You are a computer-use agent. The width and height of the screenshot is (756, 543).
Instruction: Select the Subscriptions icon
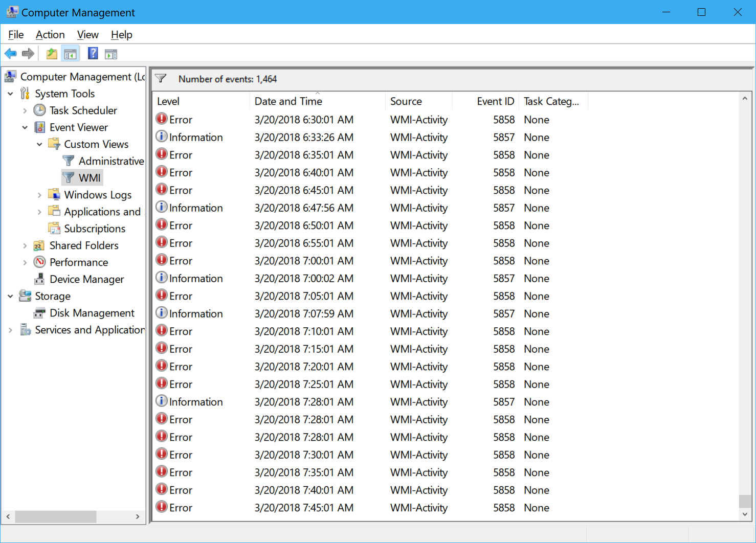pyautogui.click(x=54, y=228)
